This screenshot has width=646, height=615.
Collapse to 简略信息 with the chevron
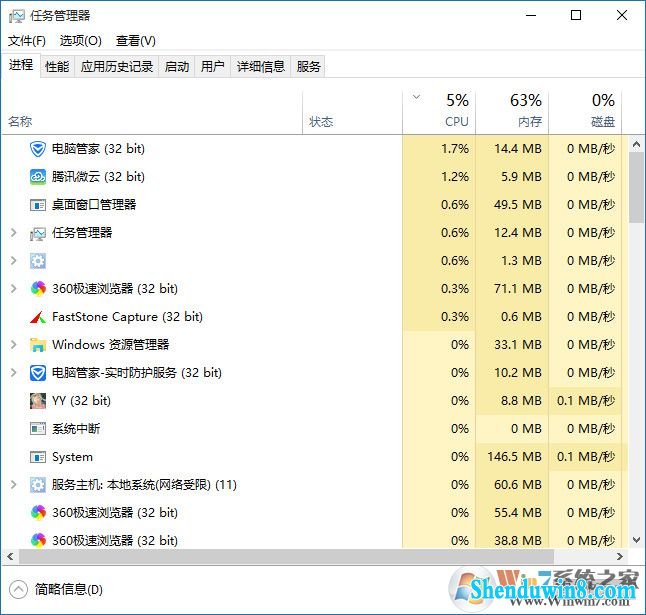18,589
